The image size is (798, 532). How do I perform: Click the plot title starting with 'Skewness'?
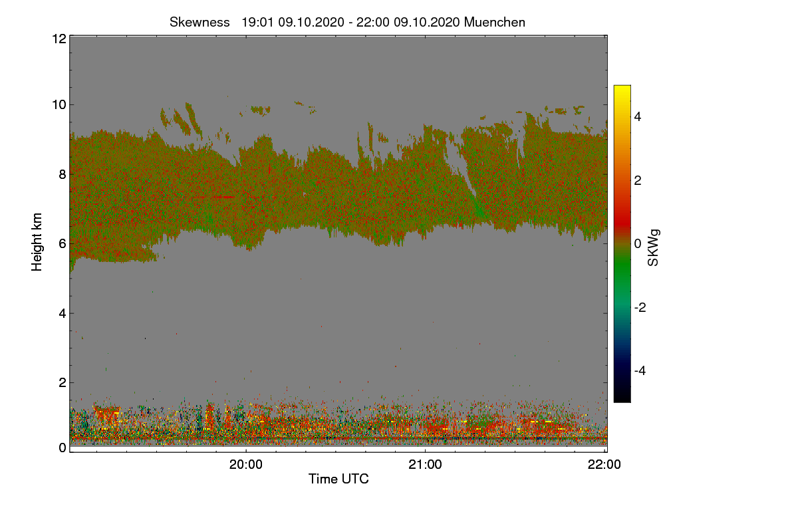click(347, 22)
